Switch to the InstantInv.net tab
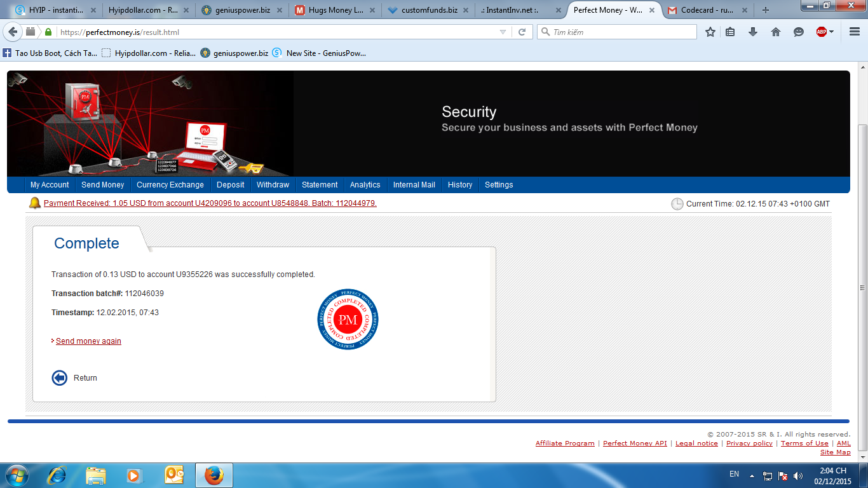This screenshot has height=488, width=868. (x=521, y=10)
